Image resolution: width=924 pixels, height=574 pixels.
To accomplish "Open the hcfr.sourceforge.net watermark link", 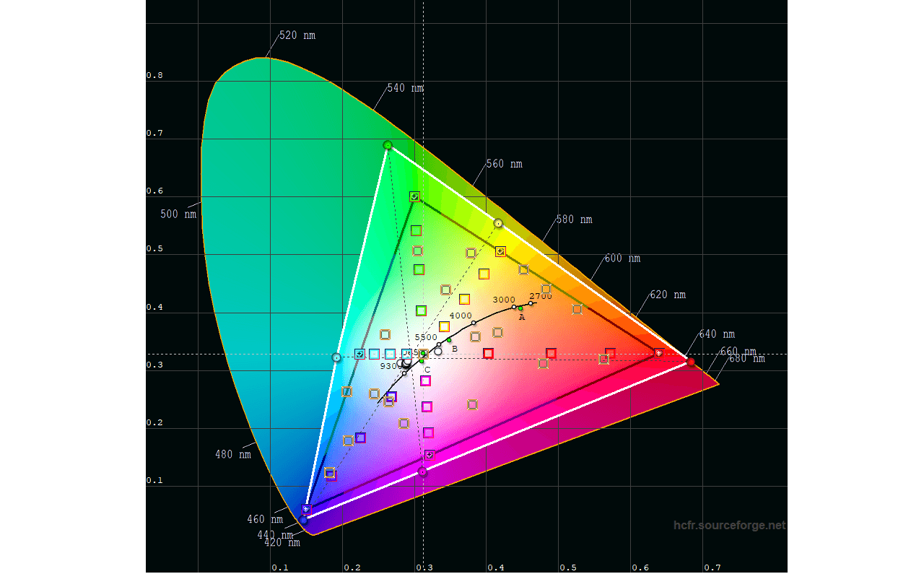I will [729, 526].
